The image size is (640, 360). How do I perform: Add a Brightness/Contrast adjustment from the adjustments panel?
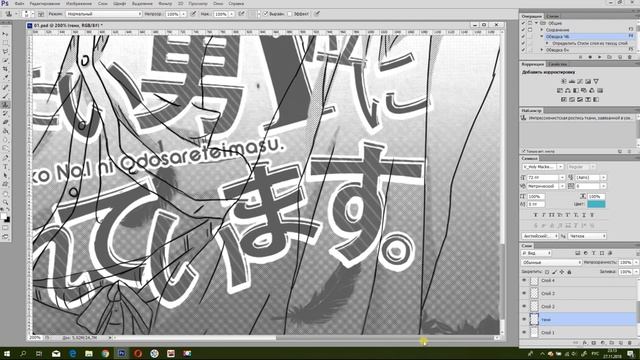(x=564, y=82)
